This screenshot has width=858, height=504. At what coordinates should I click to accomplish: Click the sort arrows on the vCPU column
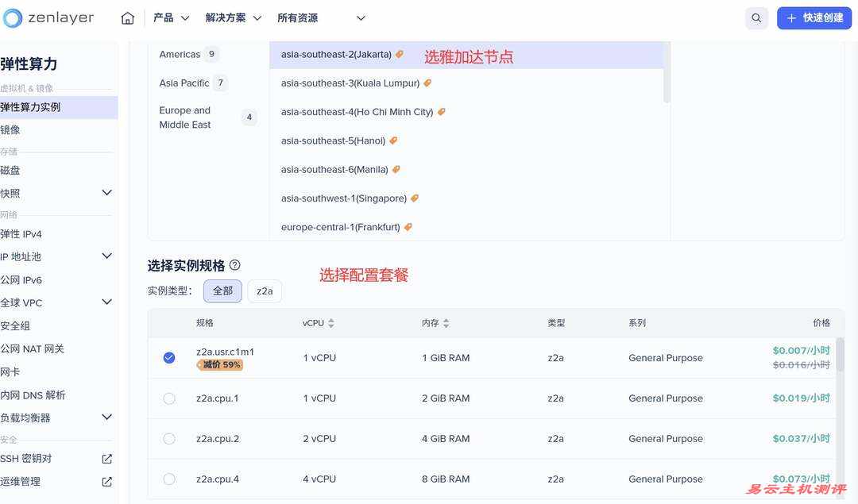pos(330,322)
